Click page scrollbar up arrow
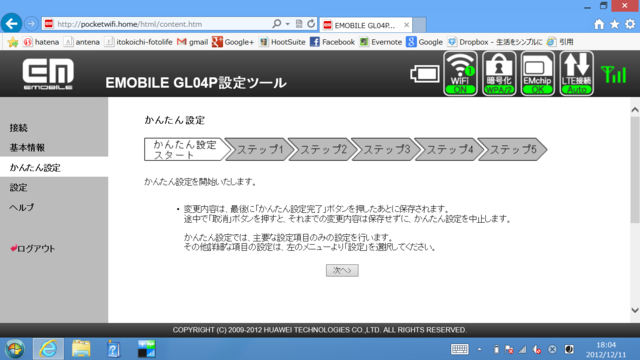This screenshot has height=360, width=640. tap(635, 110)
